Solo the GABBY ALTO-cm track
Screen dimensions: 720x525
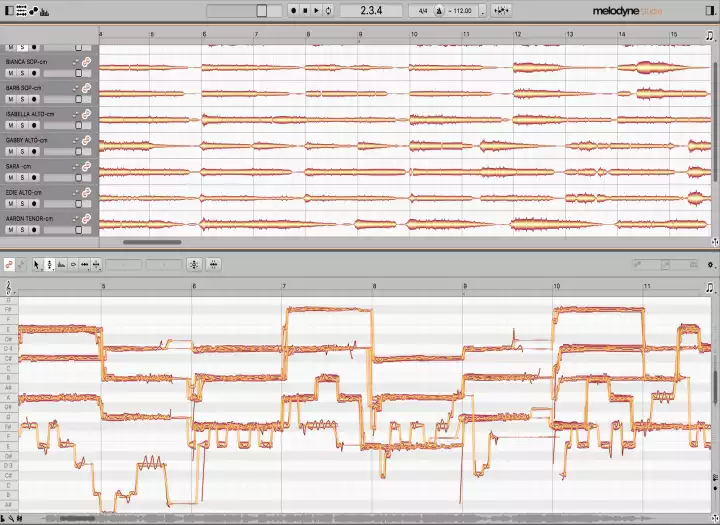pos(22,152)
